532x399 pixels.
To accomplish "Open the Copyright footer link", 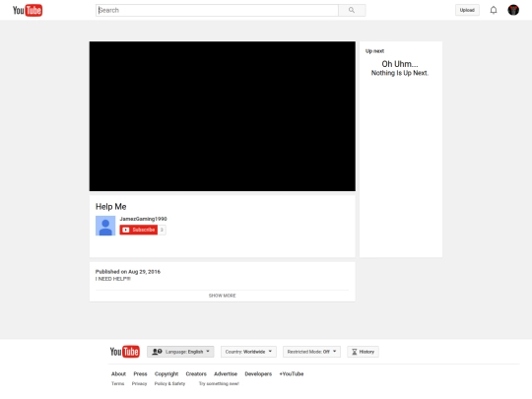I will pos(166,374).
